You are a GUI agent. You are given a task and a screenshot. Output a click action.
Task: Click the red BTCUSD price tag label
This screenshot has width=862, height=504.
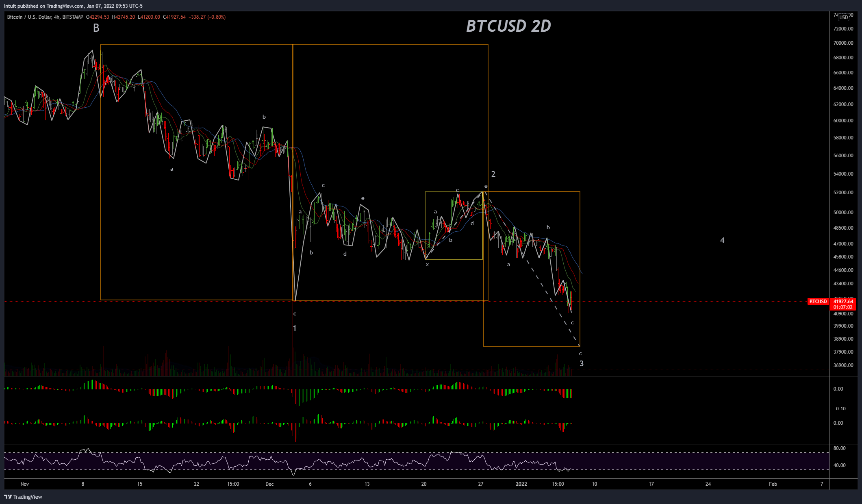click(x=818, y=302)
